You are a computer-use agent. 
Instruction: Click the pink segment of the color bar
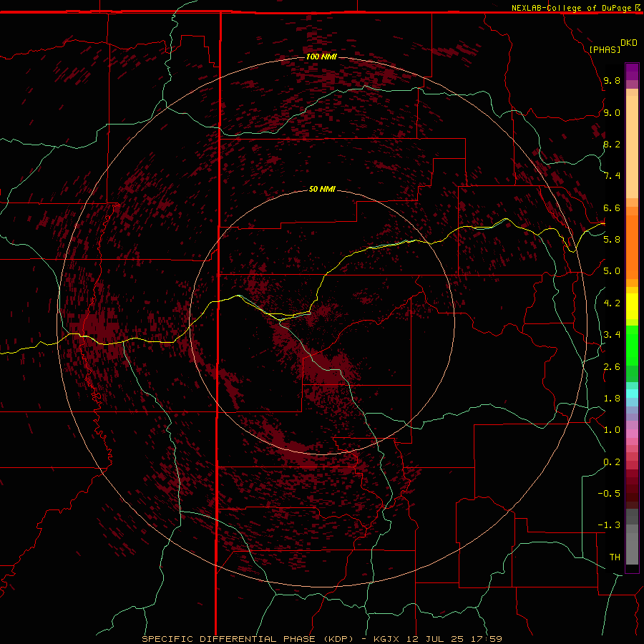coord(632,434)
